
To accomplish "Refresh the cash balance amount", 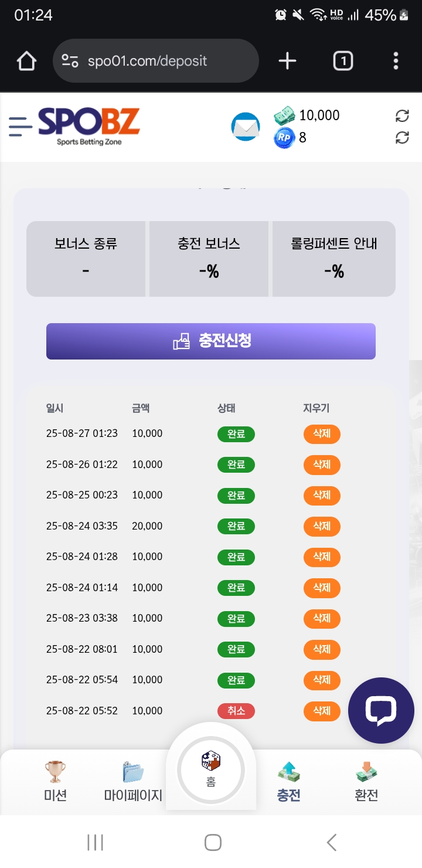I will pyautogui.click(x=402, y=116).
